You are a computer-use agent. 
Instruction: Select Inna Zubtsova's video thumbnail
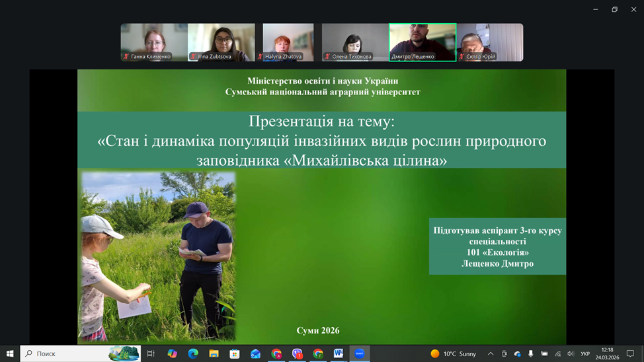click(221, 42)
